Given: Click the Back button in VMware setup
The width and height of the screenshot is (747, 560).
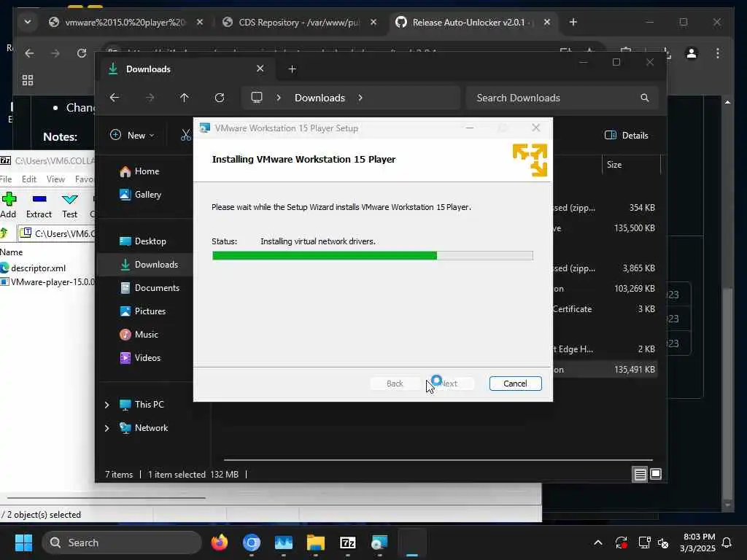Looking at the screenshot, I should [x=395, y=384].
